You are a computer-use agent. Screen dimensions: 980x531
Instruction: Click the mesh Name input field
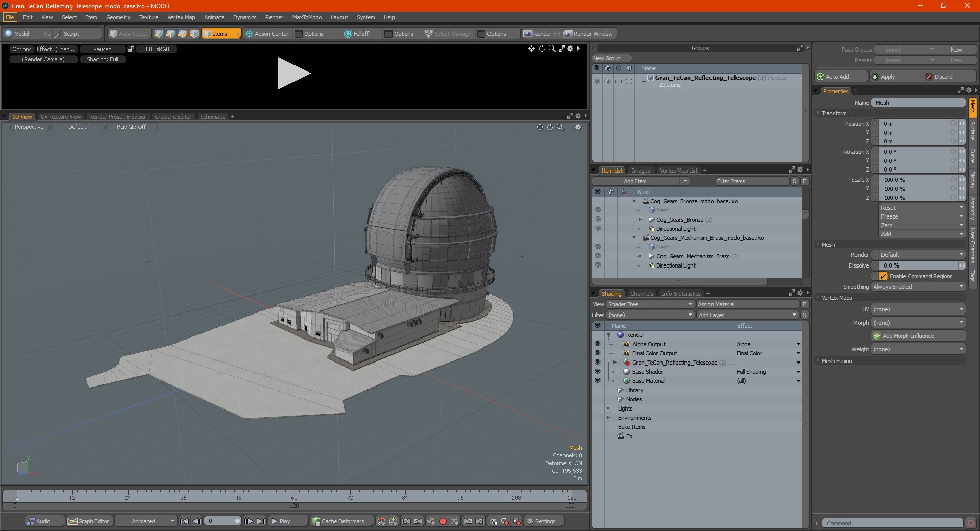point(918,103)
